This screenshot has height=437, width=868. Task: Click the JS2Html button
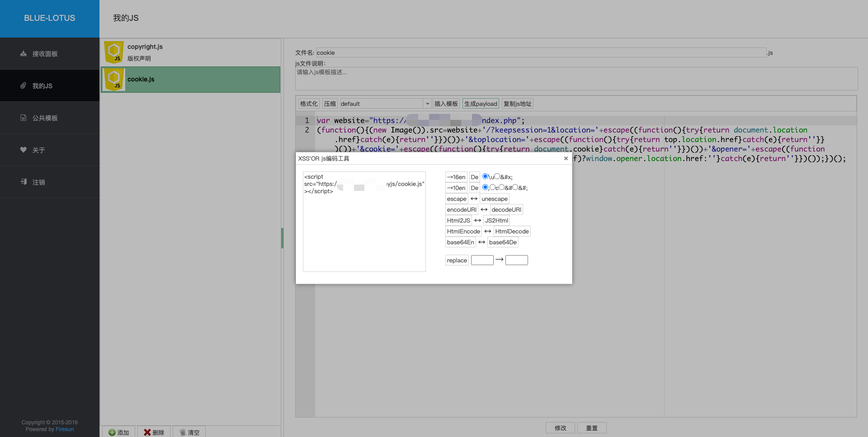496,220
